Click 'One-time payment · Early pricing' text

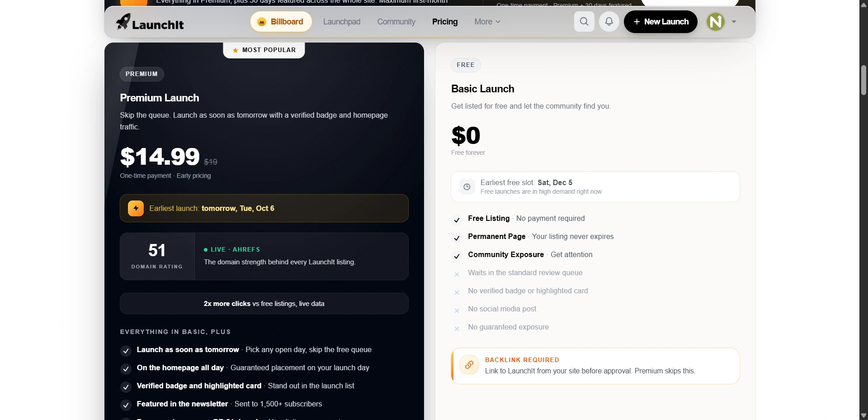(x=165, y=176)
